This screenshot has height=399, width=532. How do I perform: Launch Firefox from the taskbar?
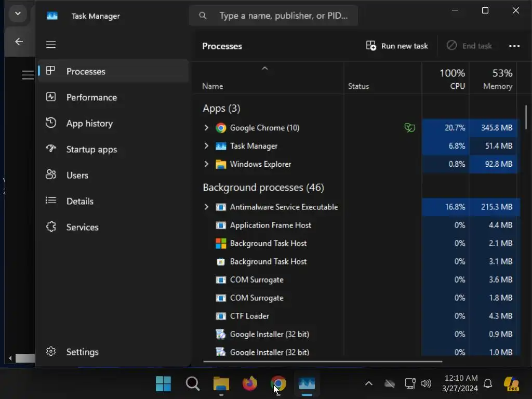pyautogui.click(x=250, y=384)
